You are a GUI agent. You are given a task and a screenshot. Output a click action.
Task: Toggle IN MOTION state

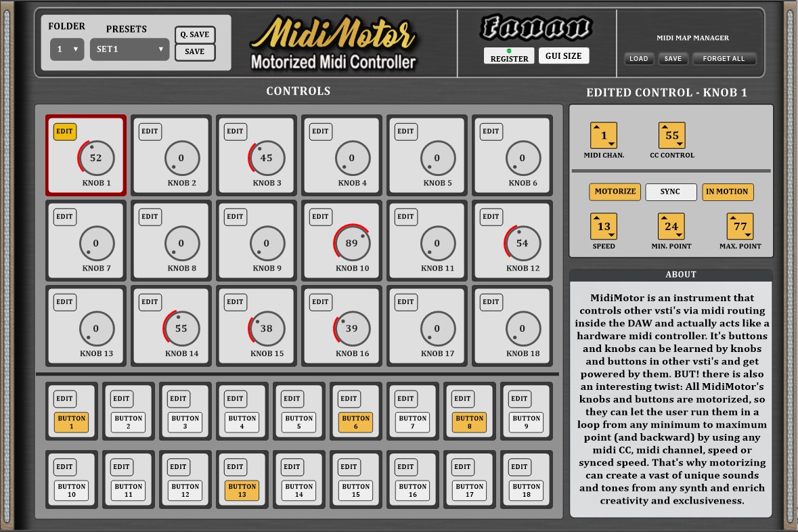(x=728, y=192)
